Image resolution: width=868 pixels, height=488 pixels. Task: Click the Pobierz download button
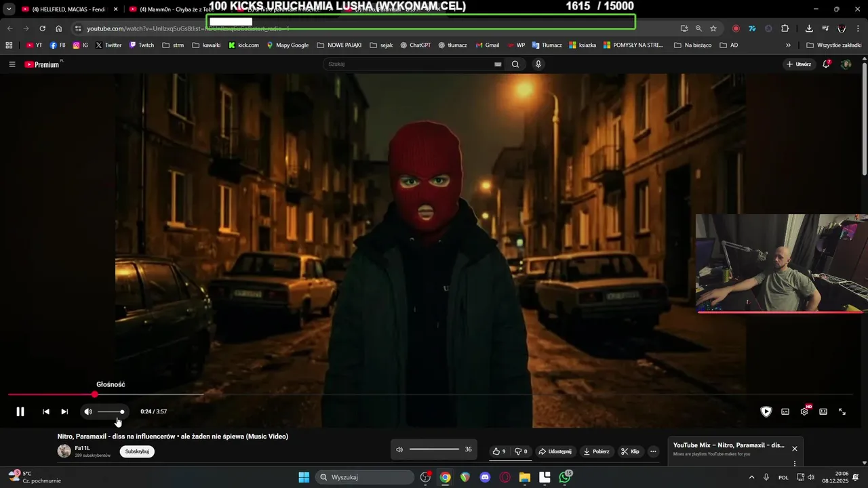coord(597,451)
